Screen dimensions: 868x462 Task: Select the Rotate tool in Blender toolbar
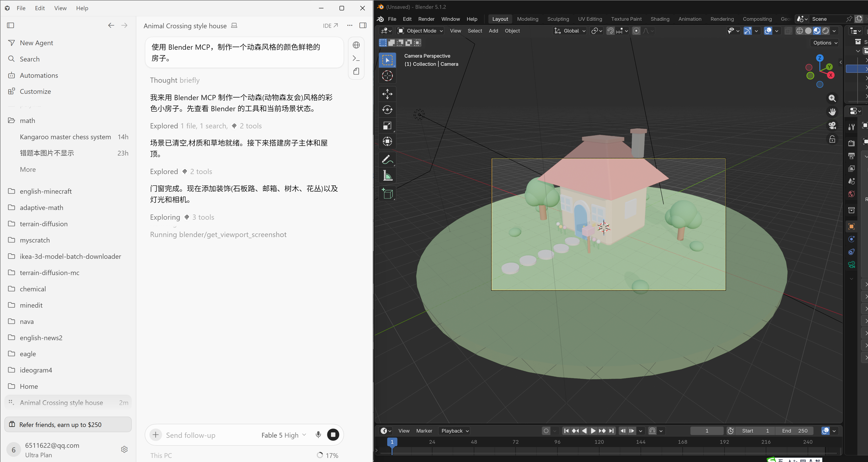point(387,110)
